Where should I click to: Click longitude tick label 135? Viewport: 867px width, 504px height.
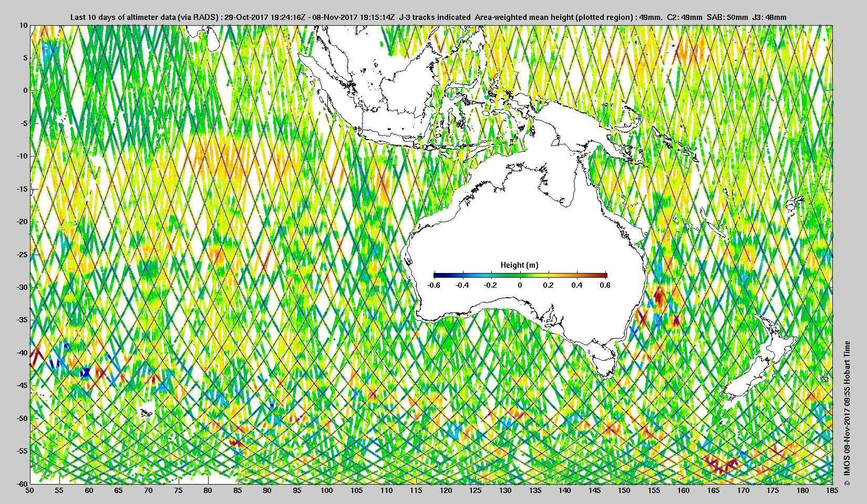(x=535, y=491)
